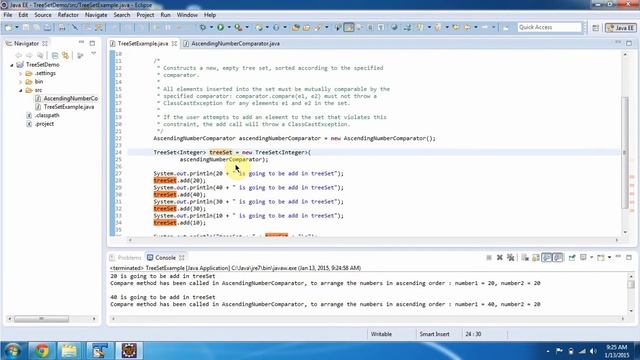Toggle Show Console on Standard Error

pos(558,258)
